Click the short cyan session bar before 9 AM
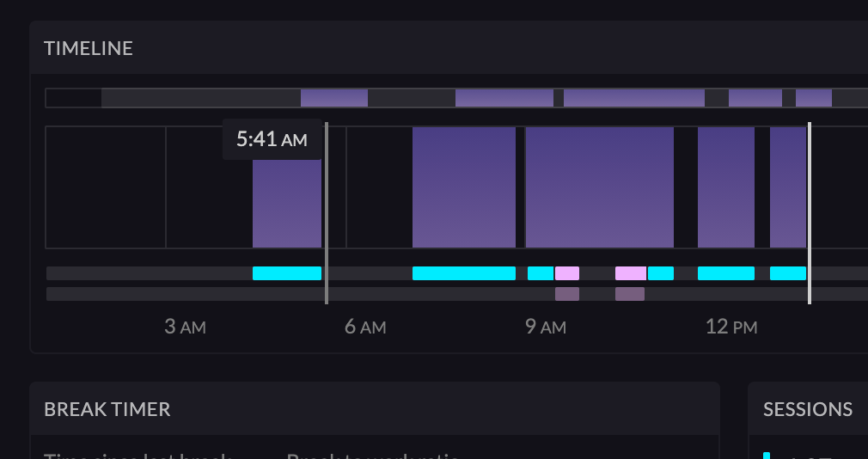Viewport: 868px width, 459px height. (x=541, y=273)
